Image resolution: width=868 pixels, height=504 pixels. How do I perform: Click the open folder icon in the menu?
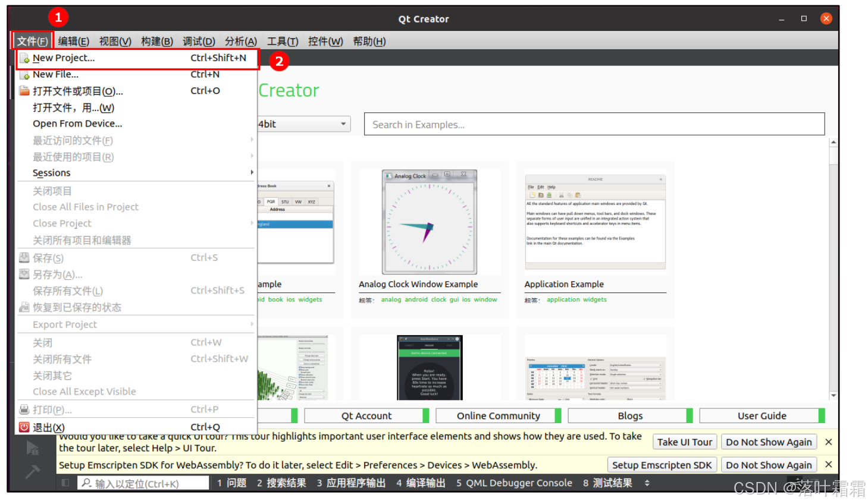point(24,91)
